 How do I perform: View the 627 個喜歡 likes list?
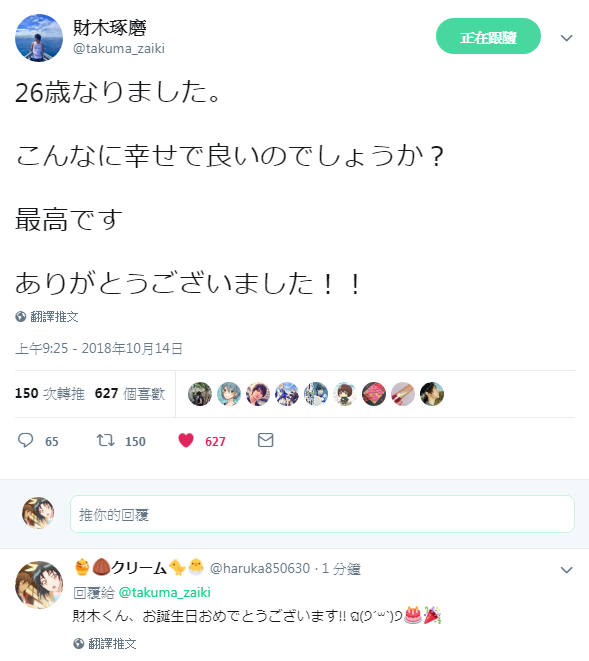[130, 393]
